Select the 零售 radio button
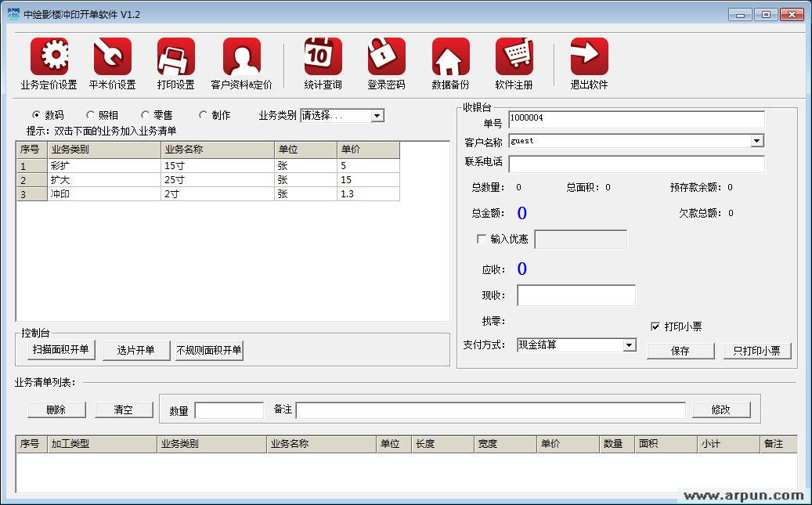The image size is (812, 505). tap(146, 115)
